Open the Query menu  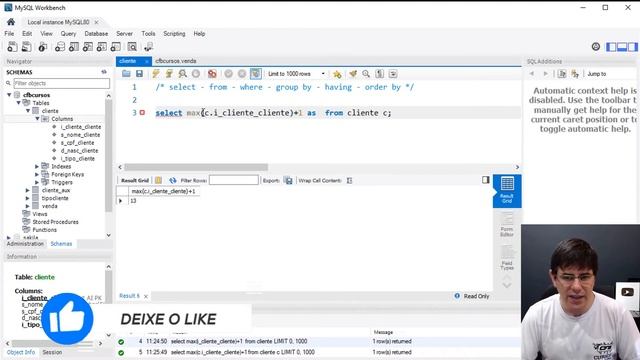tap(68, 33)
